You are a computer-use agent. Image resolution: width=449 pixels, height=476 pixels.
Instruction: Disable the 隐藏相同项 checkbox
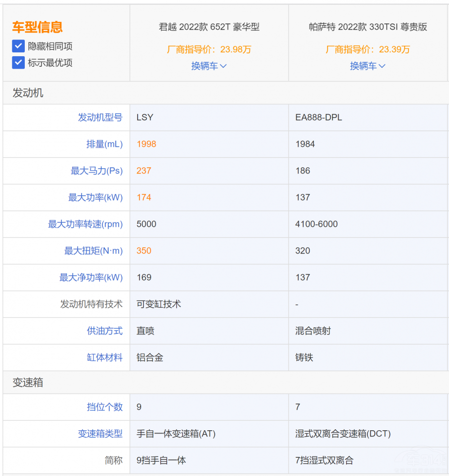click(18, 46)
